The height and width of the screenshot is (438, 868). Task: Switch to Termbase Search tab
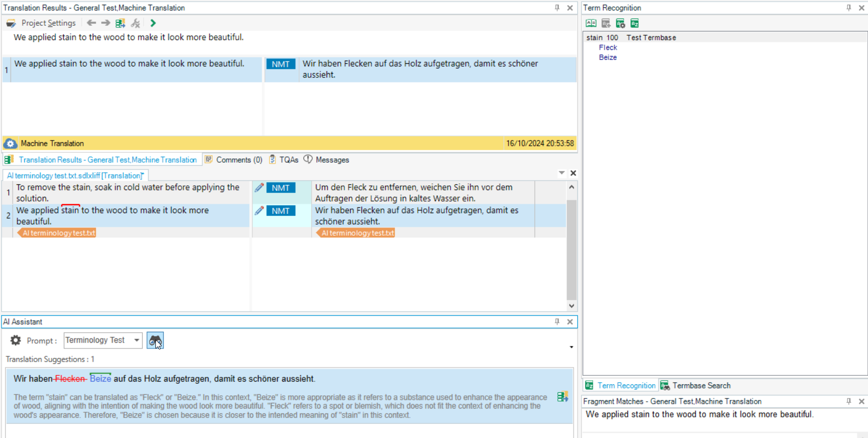click(696, 385)
